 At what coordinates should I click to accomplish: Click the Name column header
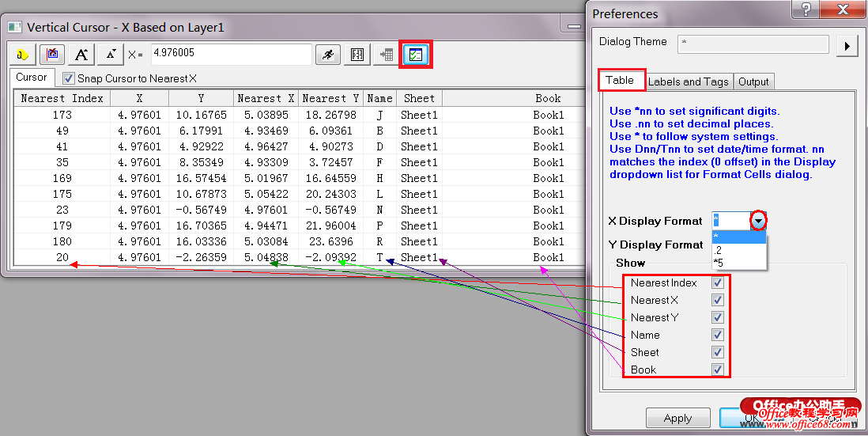pos(379,98)
